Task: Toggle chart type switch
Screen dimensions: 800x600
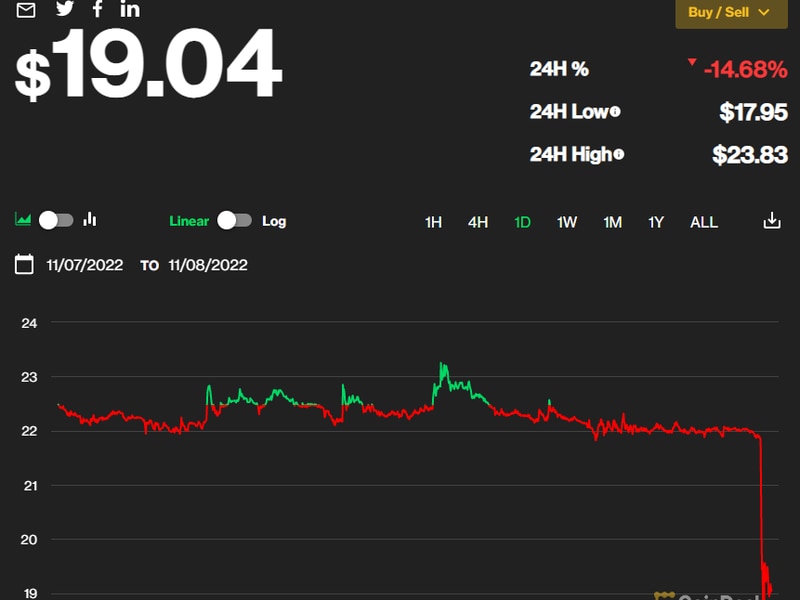Action: coord(56,220)
